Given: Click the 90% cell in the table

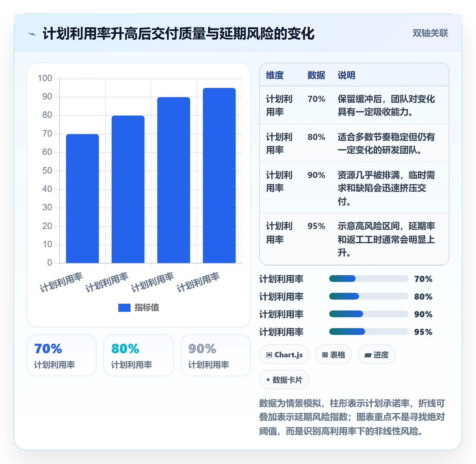Looking at the screenshot, I should point(316,175).
